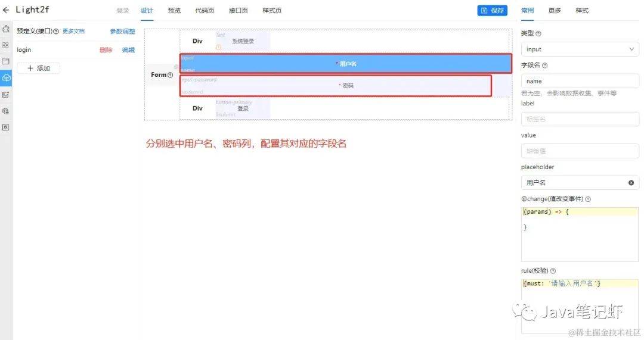Select the 更多 properties tab
This screenshot has height=340, width=644.
(x=555, y=10)
